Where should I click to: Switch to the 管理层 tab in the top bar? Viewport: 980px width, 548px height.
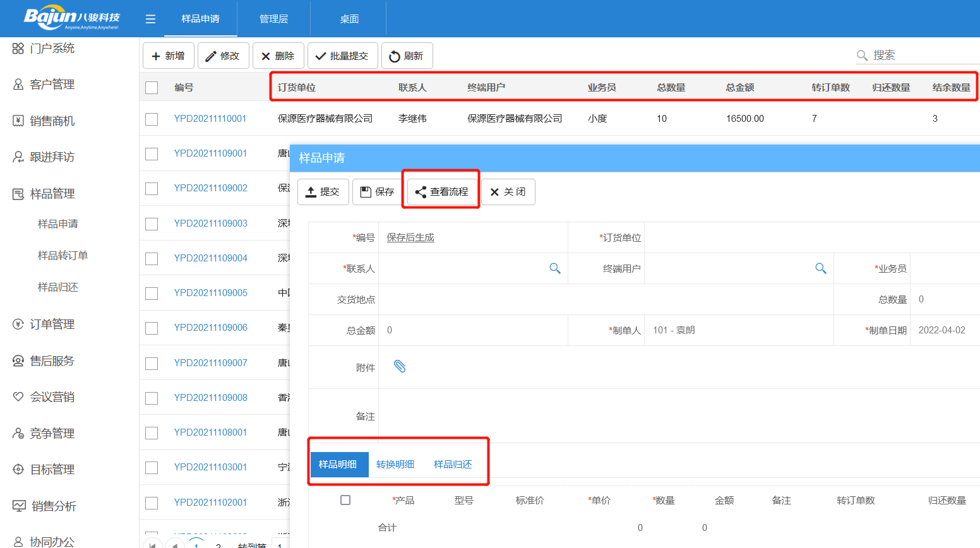273,18
